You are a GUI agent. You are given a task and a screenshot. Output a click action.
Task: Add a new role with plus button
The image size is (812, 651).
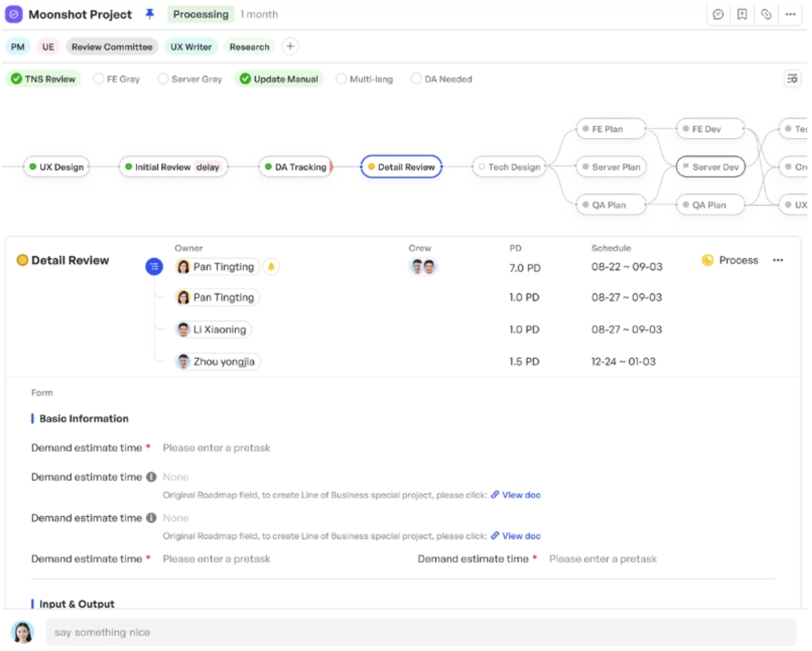pos(290,46)
